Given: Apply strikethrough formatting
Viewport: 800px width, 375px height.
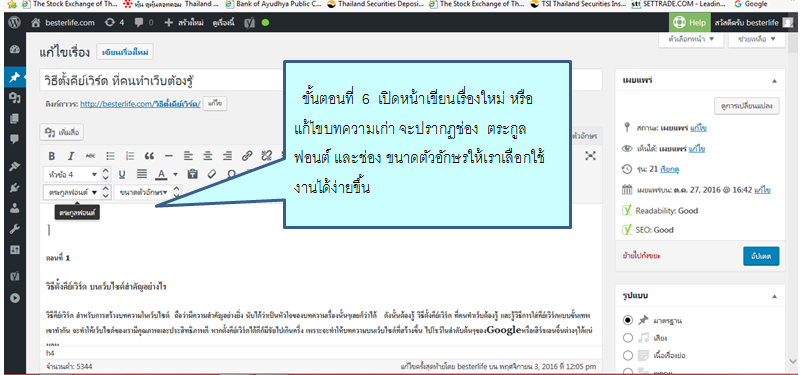Looking at the screenshot, I should (90, 156).
